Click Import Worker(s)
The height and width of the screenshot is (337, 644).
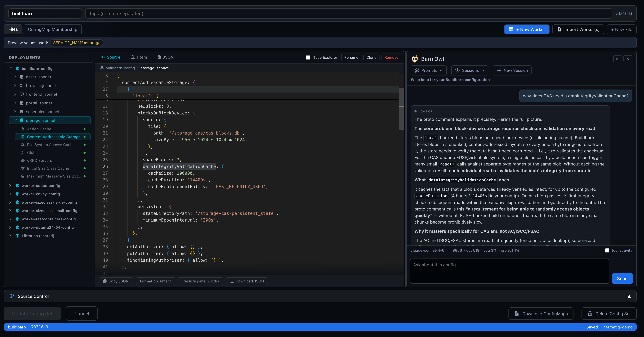point(578,29)
